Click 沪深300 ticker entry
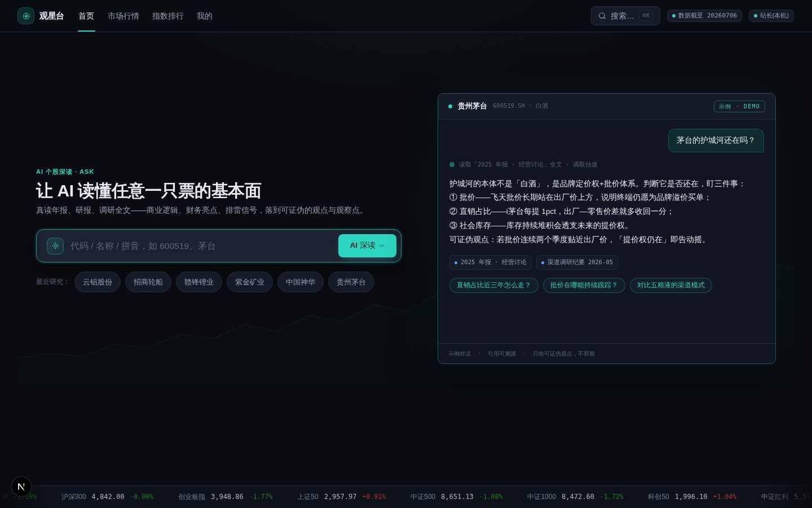812x508 pixels. (x=107, y=497)
